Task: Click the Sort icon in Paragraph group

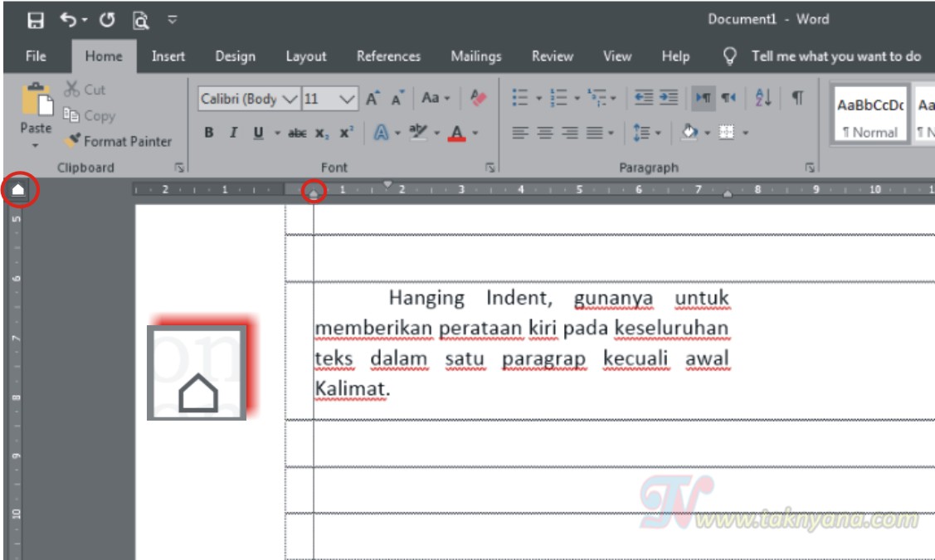Action: 763,97
